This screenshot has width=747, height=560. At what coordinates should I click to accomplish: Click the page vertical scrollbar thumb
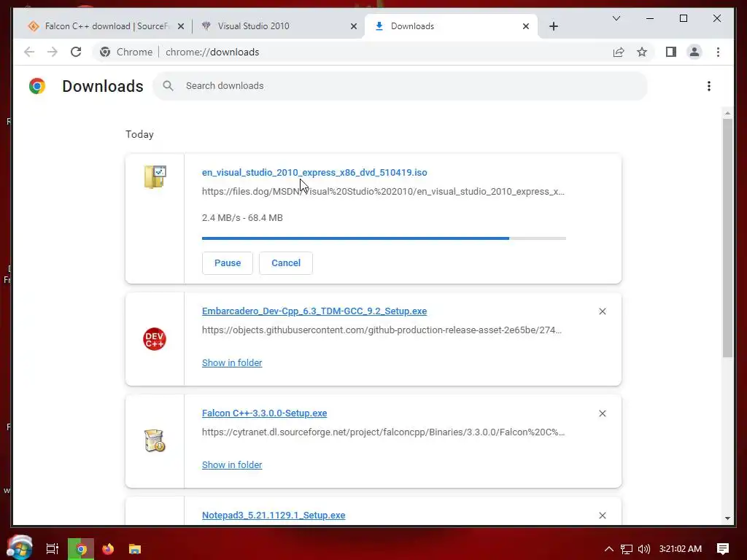coord(727,238)
